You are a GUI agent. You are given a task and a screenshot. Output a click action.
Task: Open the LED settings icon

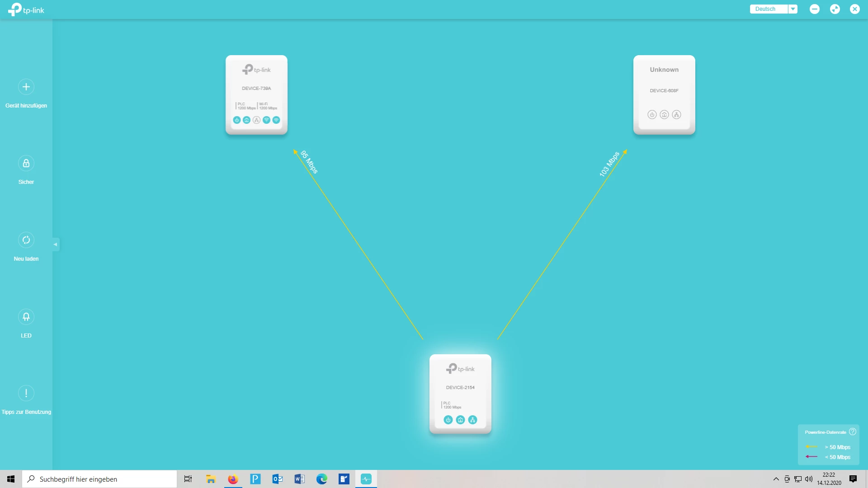tap(26, 317)
